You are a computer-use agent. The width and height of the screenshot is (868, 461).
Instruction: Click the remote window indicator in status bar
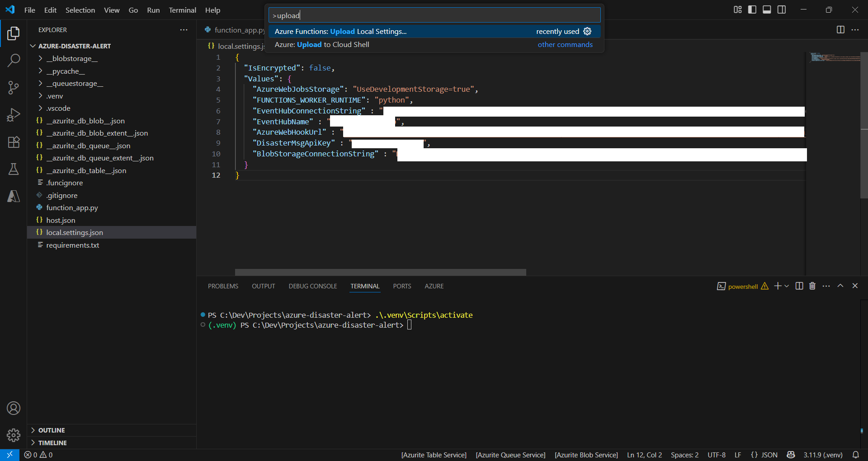pos(9,455)
